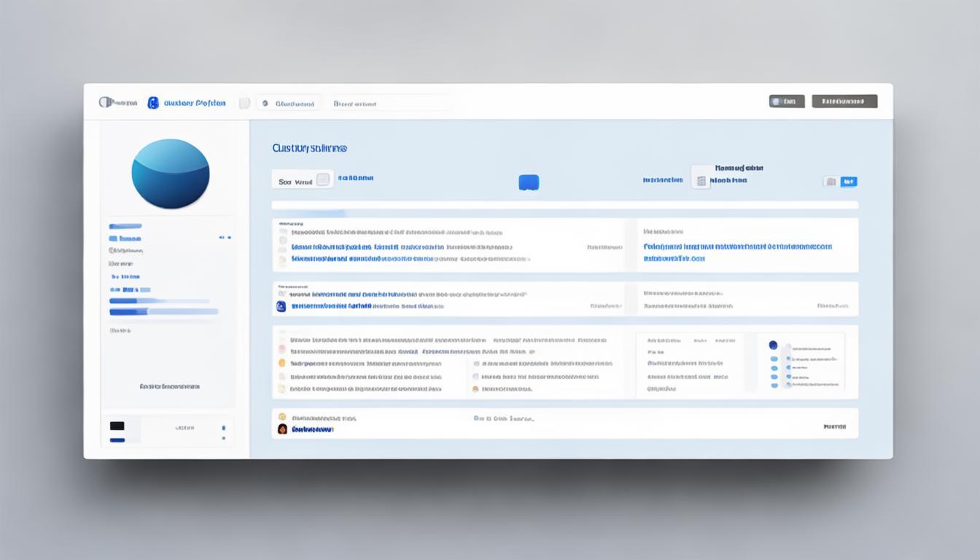Viewport: 980px width, 560px height.
Task: Click the gray pill icon at top-left
Action: click(x=107, y=102)
